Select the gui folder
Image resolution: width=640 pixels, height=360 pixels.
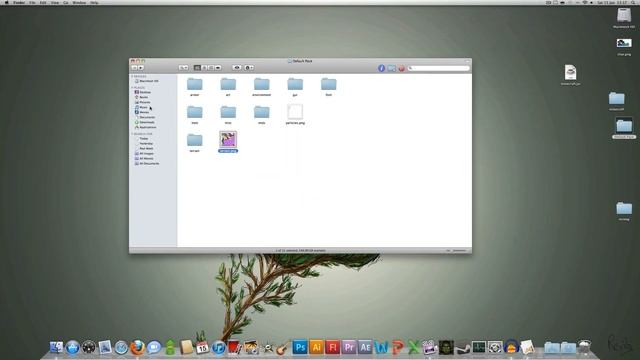pyautogui.click(x=295, y=84)
